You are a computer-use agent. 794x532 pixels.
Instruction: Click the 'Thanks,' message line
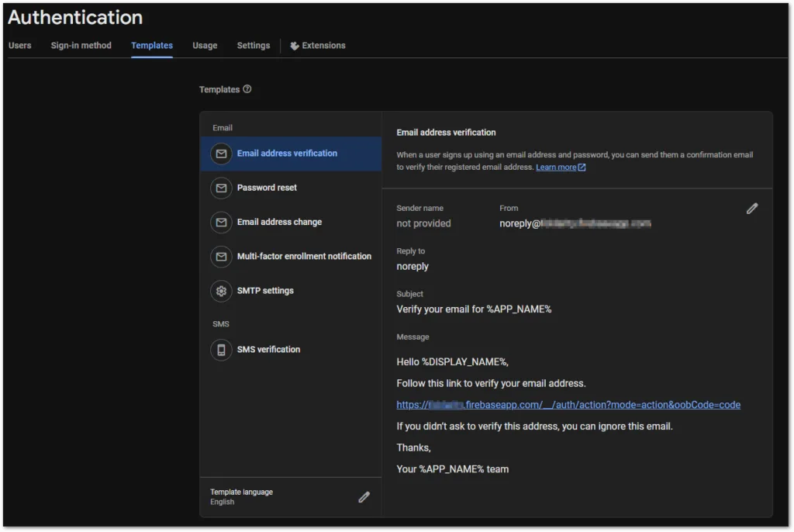point(413,448)
